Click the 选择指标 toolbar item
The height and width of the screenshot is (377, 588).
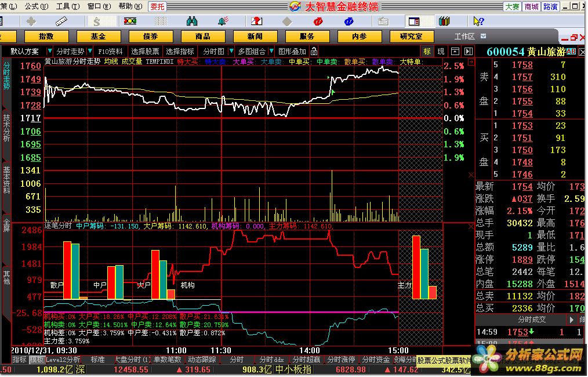tap(180, 52)
